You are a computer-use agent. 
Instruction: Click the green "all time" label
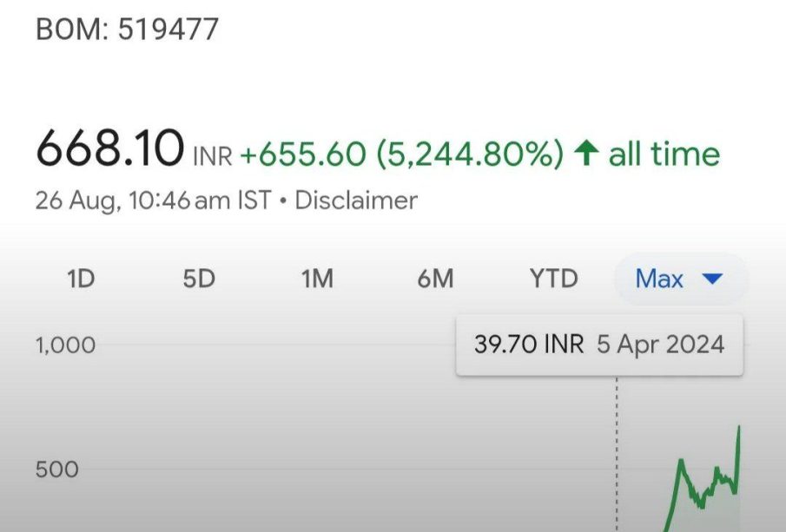[664, 154]
